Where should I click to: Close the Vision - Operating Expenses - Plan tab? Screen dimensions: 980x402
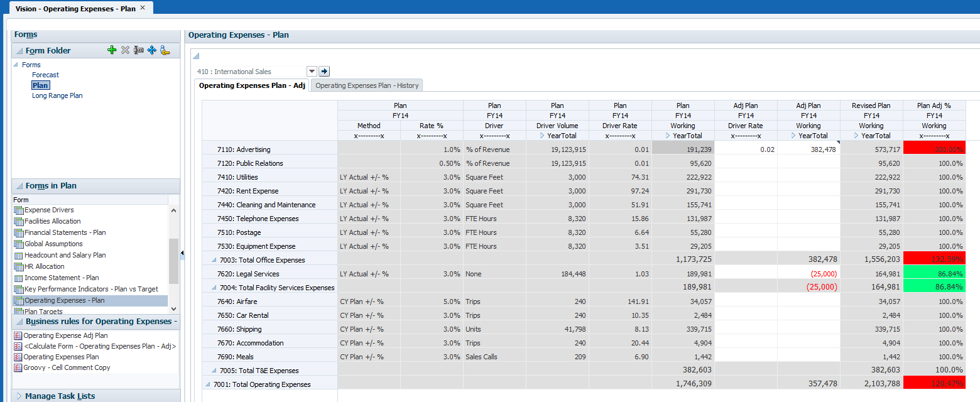pos(143,8)
